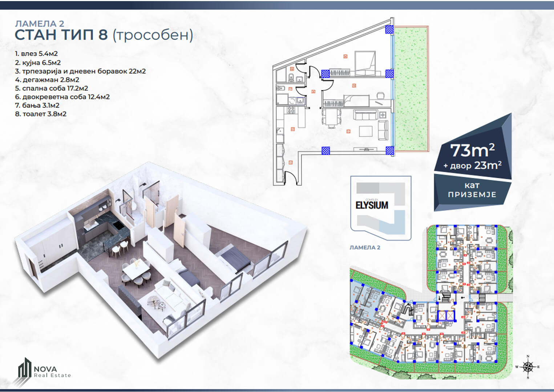Select the 'кат ПРИЗЕМЈЕ' floor badge
Screen dimensions: 554x392
472,190
